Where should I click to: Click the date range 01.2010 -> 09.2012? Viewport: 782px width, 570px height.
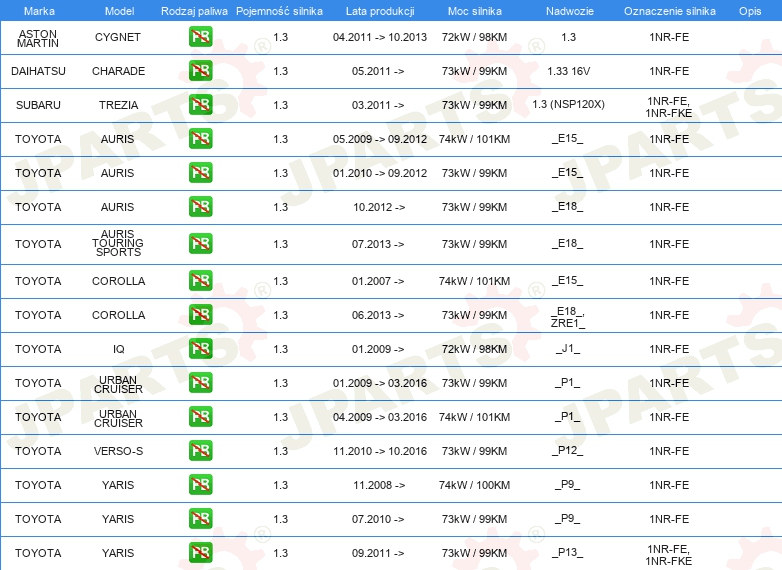click(x=380, y=173)
